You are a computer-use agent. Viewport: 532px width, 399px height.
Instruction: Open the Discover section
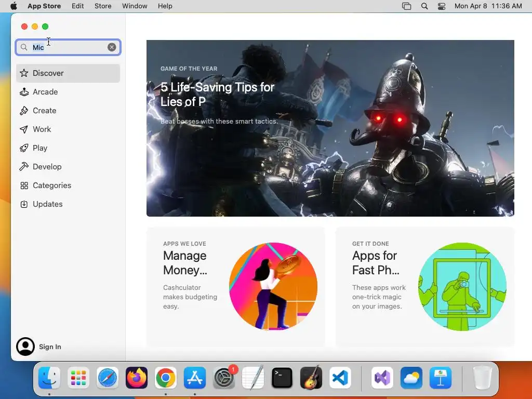click(x=68, y=73)
